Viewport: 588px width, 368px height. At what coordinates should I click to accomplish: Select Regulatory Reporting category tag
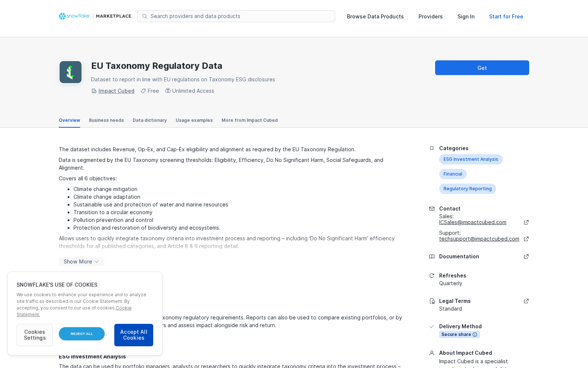(467, 189)
